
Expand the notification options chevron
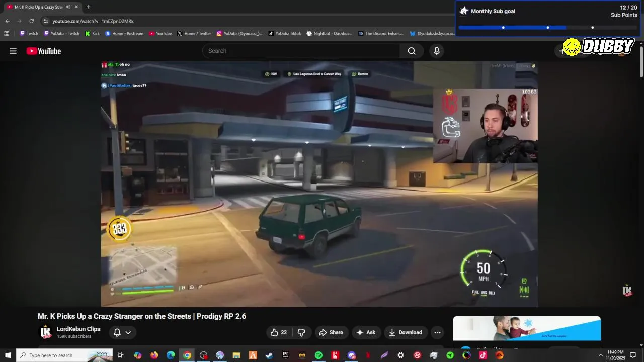pyautogui.click(x=128, y=332)
